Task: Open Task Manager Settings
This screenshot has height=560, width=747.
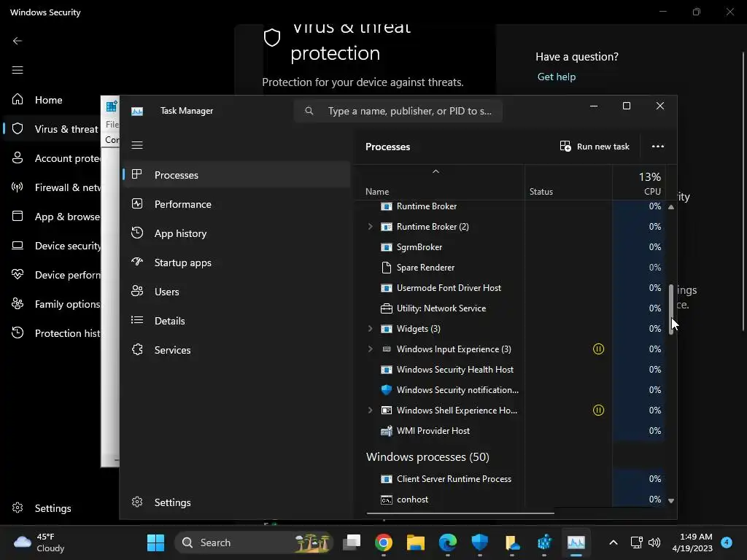Action: 237,502
